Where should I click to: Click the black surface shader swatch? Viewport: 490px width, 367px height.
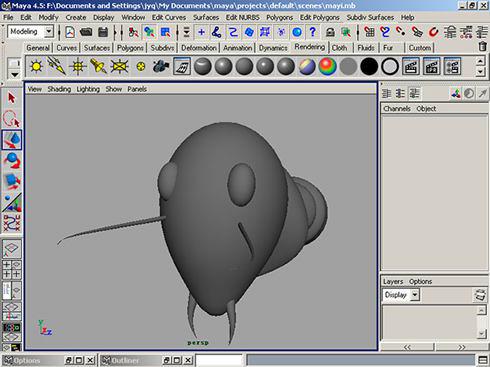[369, 66]
